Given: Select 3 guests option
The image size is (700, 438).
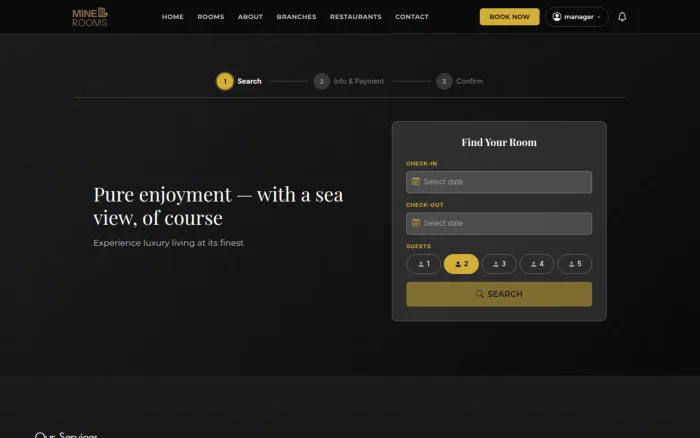Looking at the screenshot, I should [x=499, y=264].
